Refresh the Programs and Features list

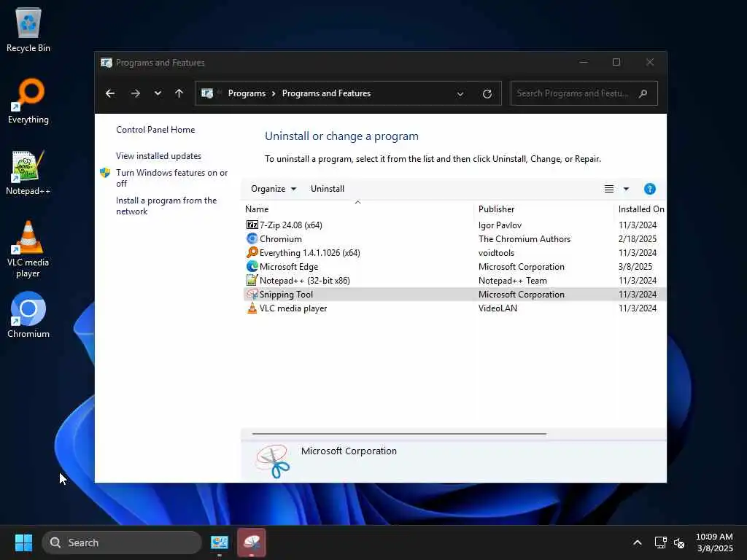coord(487,94)
